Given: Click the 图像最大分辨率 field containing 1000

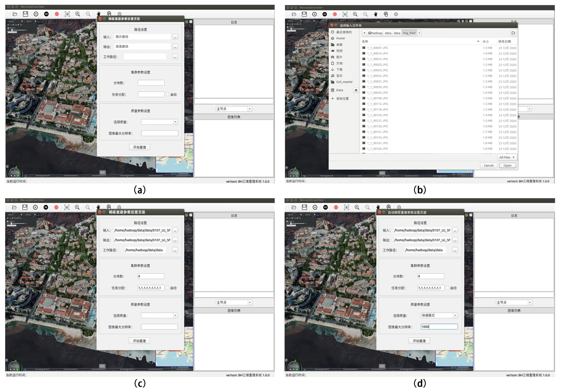Looking at the screenshot, I should (439, 327).
